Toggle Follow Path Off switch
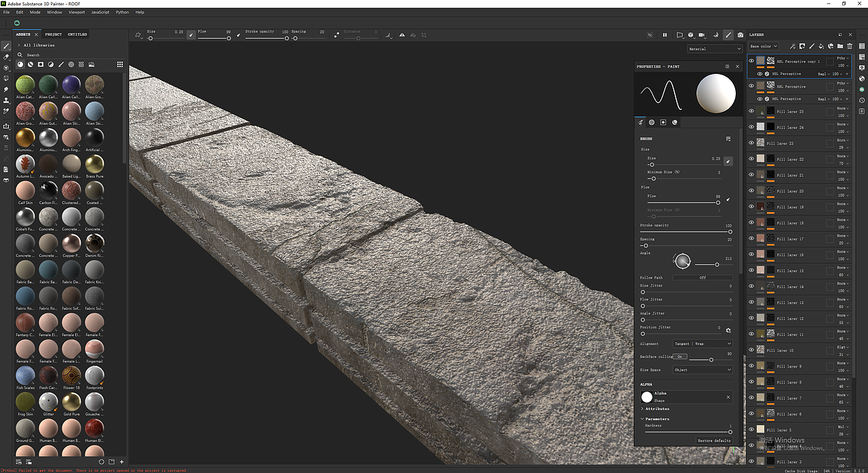Viewport: 868px width, 473px height. [x=703, y=277]
